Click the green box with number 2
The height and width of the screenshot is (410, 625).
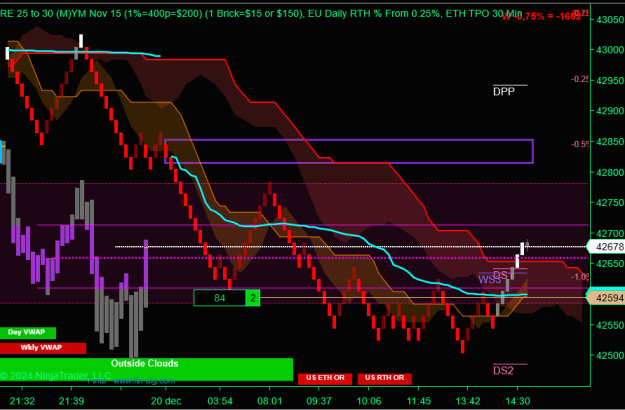253,298
